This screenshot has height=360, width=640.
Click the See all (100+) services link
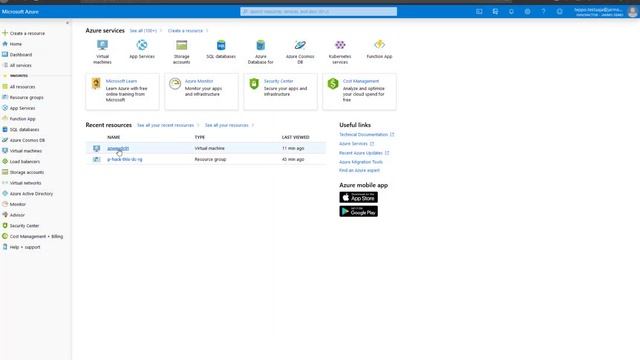[143, 31]
